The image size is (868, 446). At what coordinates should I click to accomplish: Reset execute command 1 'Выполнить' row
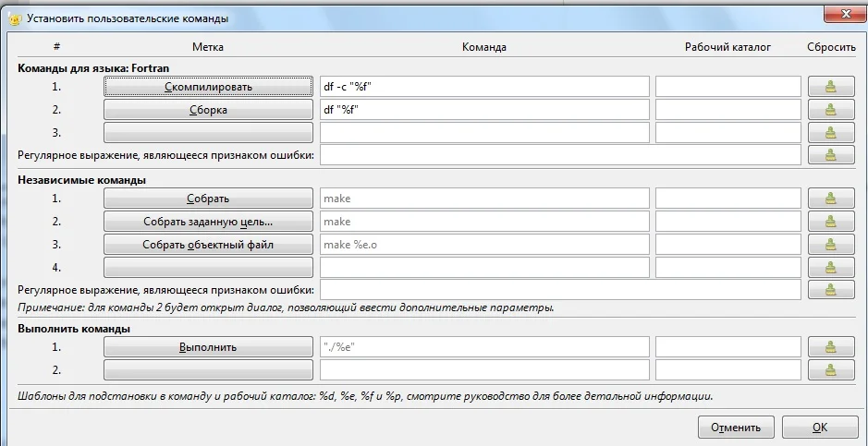(x=831, y=347)
